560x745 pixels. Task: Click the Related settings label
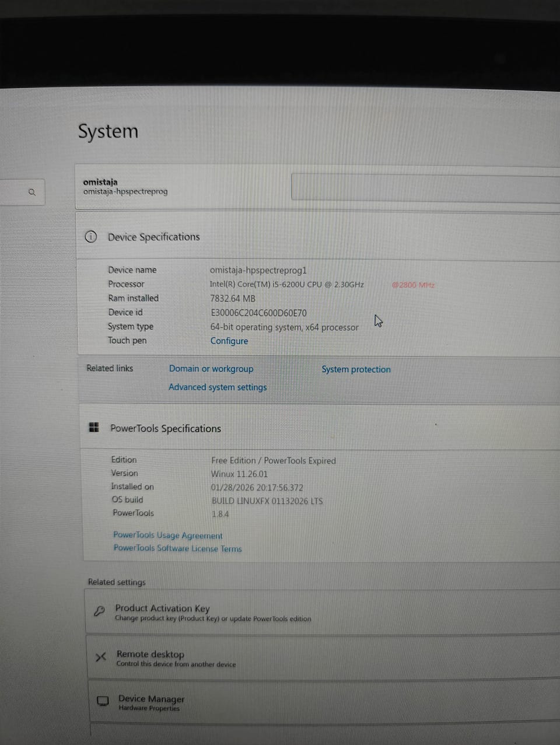[x=117, y=582]
